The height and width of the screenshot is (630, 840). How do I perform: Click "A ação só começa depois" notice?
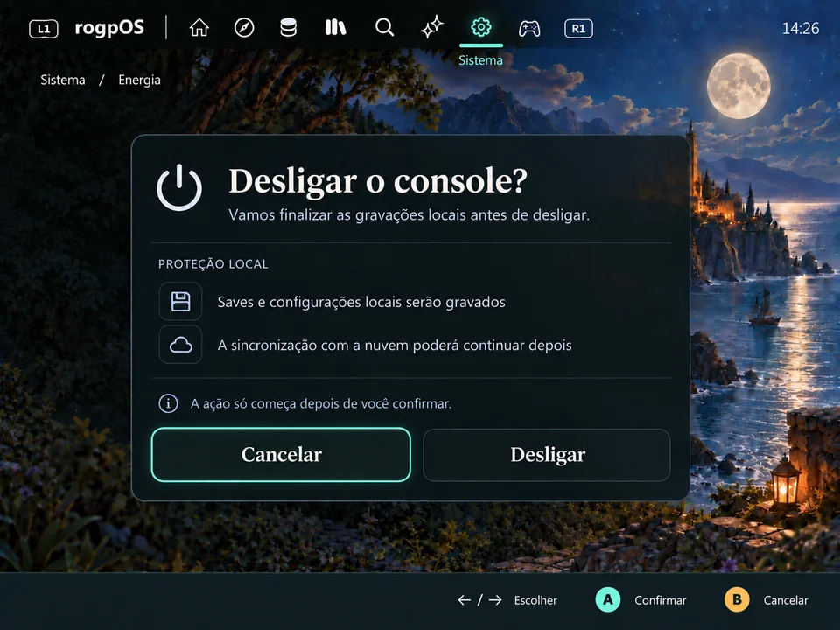[321, 403]
